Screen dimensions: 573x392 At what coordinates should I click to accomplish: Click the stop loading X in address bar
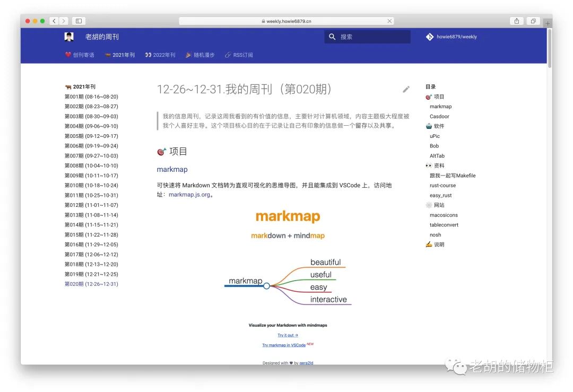tap(389, 21)
